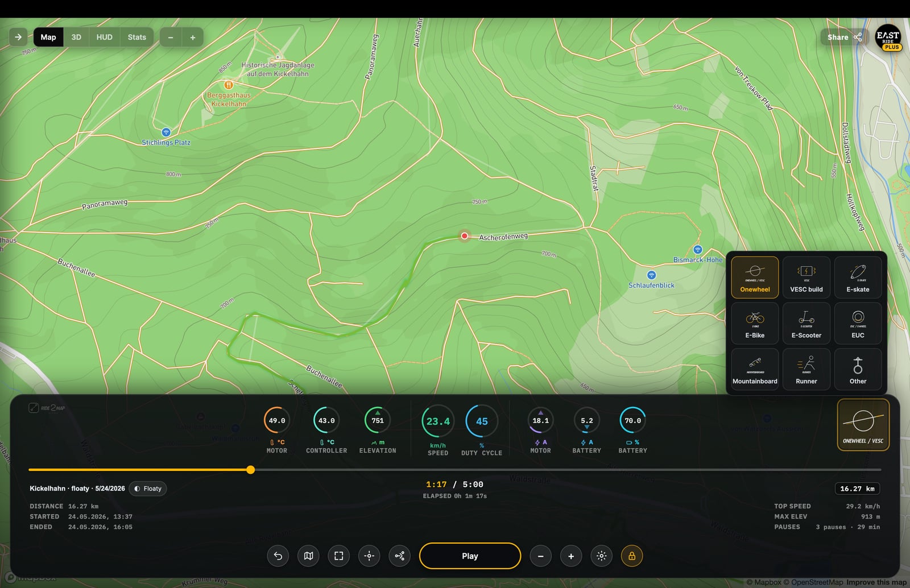The height and width of the screenshot is (588, 910).
Task: Select E-skate vehicle type
Action: tap(858, 278)
